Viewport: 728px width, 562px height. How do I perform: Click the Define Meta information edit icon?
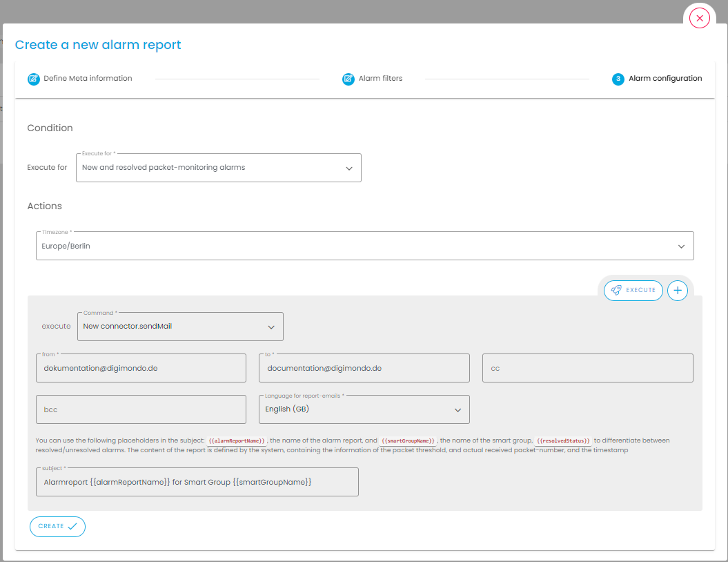tap(33, 79)
